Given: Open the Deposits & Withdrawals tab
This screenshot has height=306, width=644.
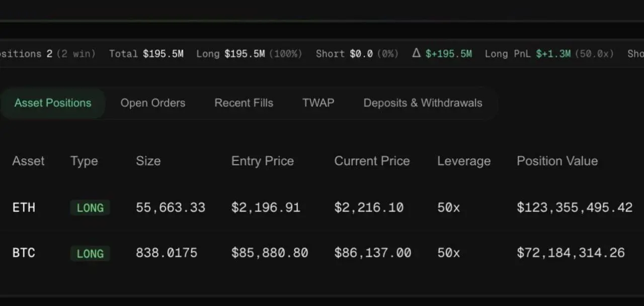Looking at the screenshot, I should (423, 103).
